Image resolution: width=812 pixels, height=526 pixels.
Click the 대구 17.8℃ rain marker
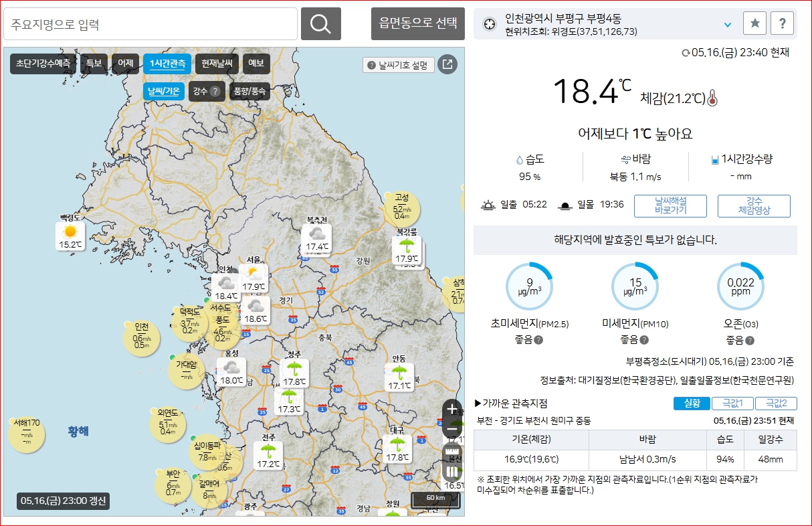coord(397,449)
